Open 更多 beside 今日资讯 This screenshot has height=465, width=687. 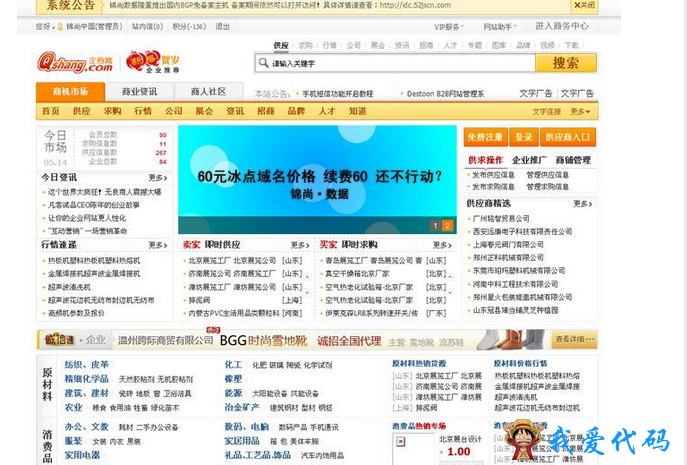(x=158, y=177)
